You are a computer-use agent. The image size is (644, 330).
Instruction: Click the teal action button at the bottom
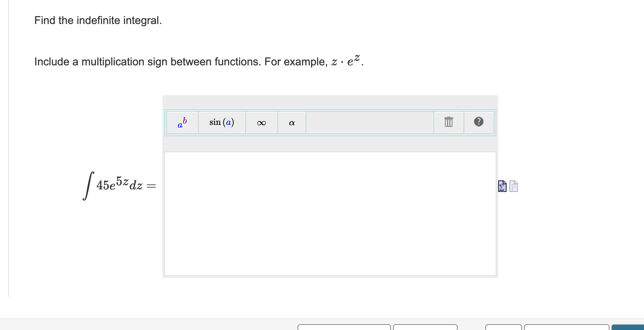633,327
